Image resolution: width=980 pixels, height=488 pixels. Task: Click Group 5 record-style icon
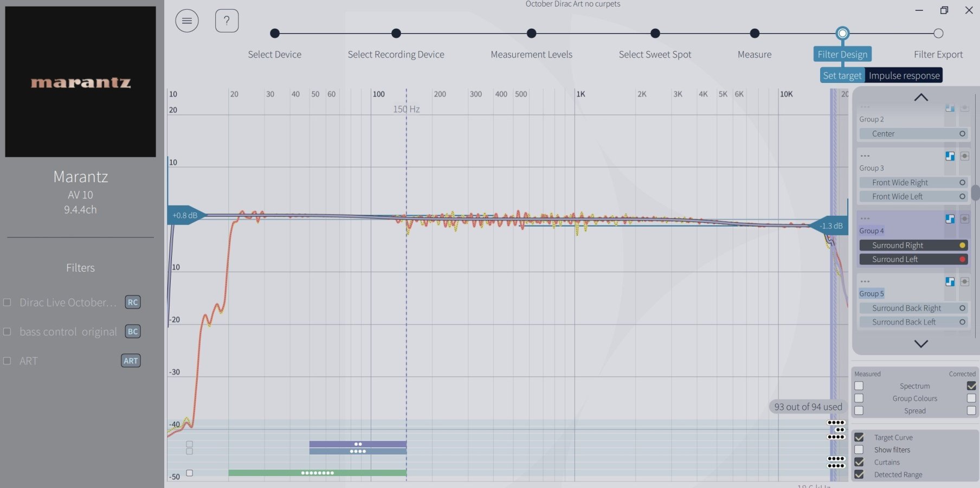click(964, 282)
